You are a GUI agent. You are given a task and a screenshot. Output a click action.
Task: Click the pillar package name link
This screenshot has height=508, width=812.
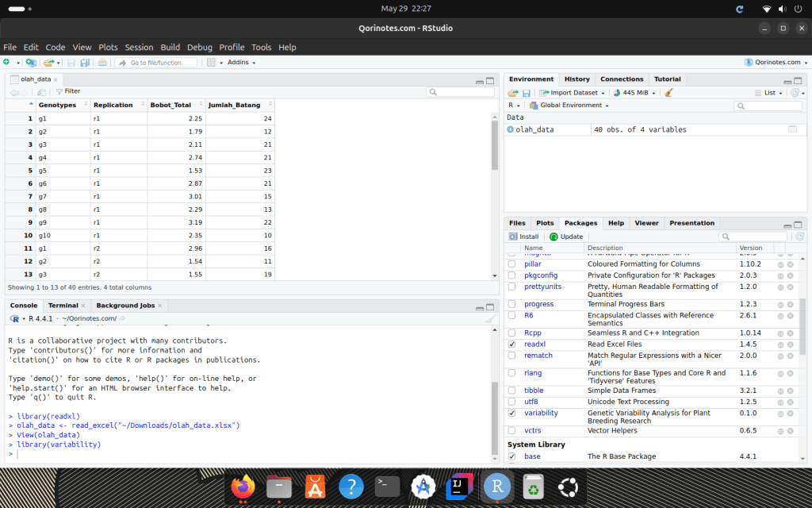click(x=532, y=264)
